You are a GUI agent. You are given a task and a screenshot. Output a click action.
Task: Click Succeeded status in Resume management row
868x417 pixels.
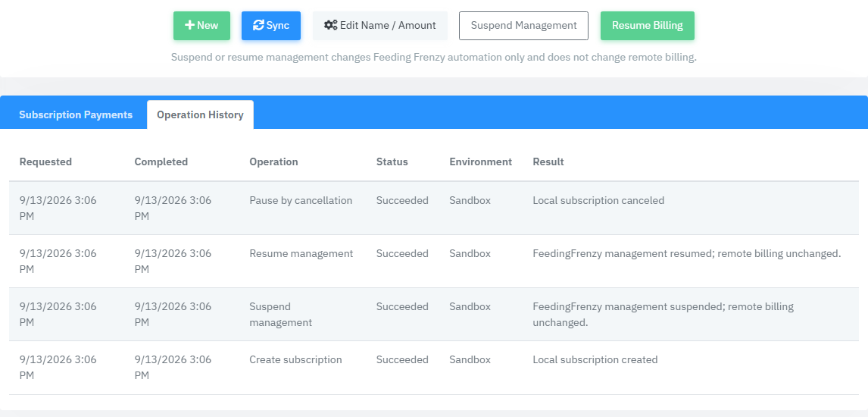point(402,254)
